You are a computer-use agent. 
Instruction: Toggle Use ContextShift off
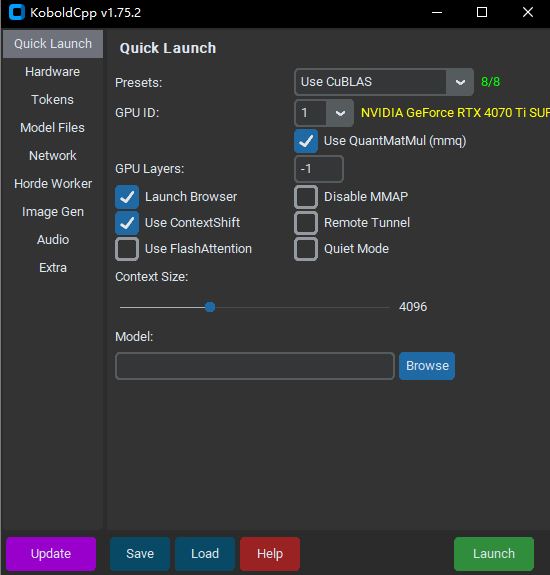[x=127, y=223]
